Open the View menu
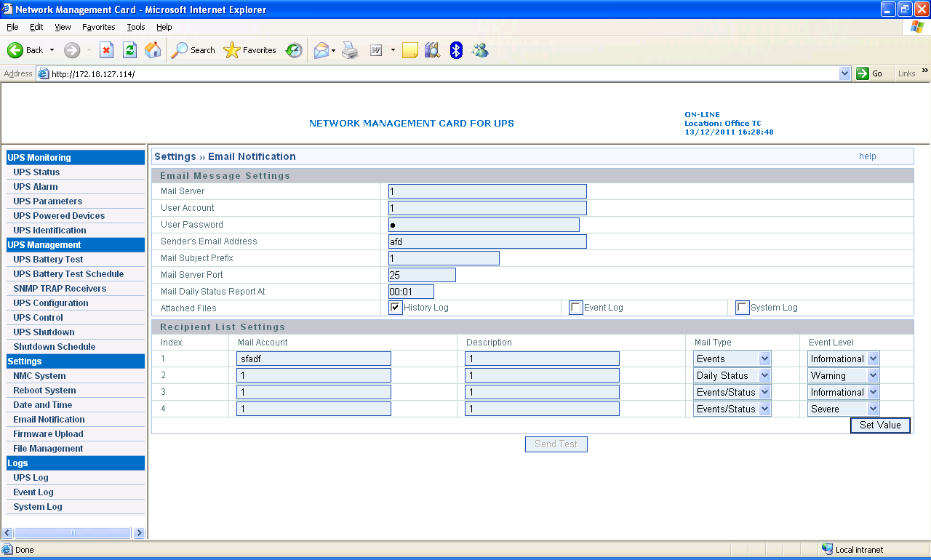 [x=63, y=27]
